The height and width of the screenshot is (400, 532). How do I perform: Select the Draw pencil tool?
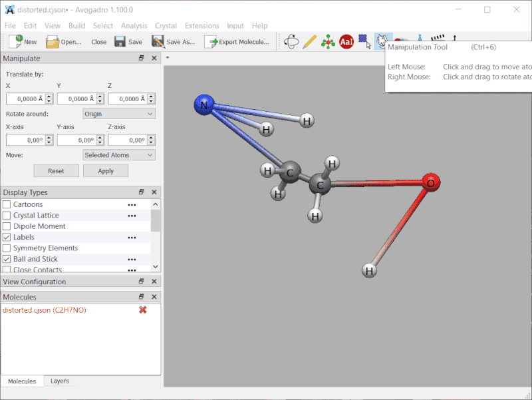(x=309, y=42)
